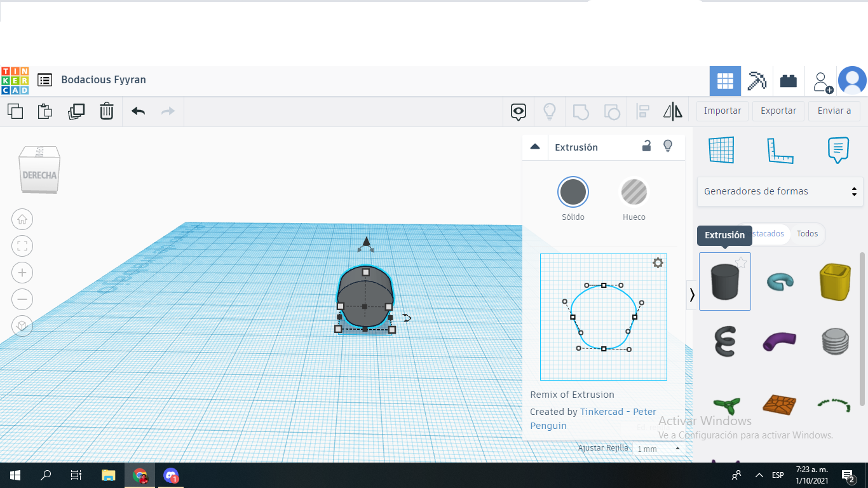Image resolution: width=868 pixels, height=488 pixels.
Task: Select the yellow hollow box shape
Action: click(835, 281)
